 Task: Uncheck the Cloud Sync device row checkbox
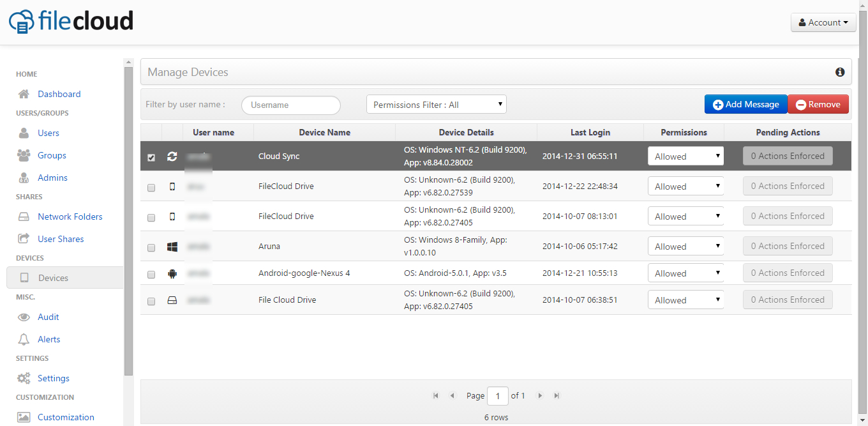(151, 156)
